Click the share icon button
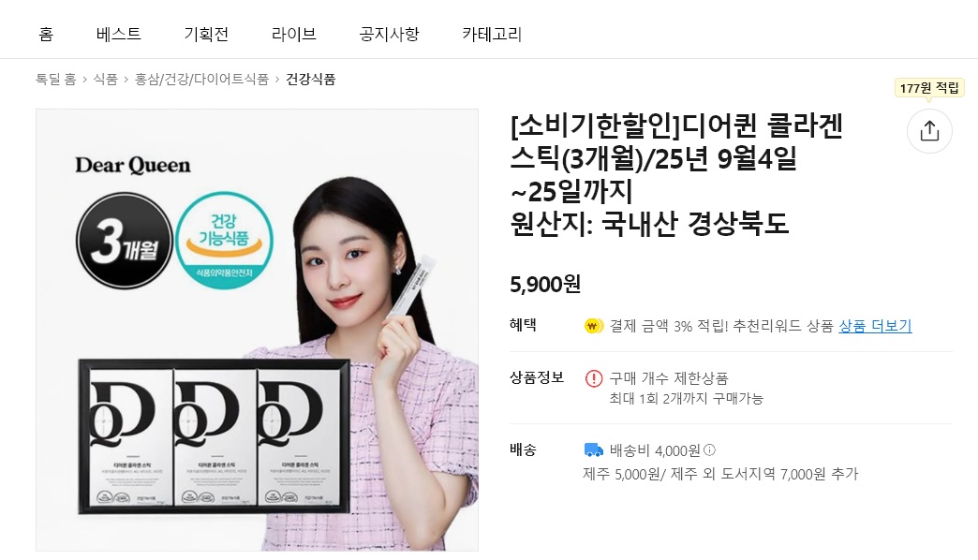978x560 pixels. pyautogui.click(x=929, y=131)
